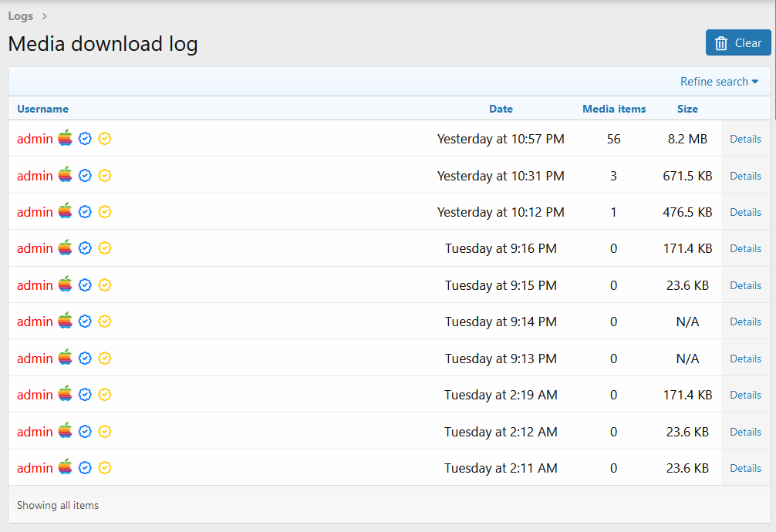Expand the Refine search dropdown
The image size is (776, 532).
pos(719,82)
